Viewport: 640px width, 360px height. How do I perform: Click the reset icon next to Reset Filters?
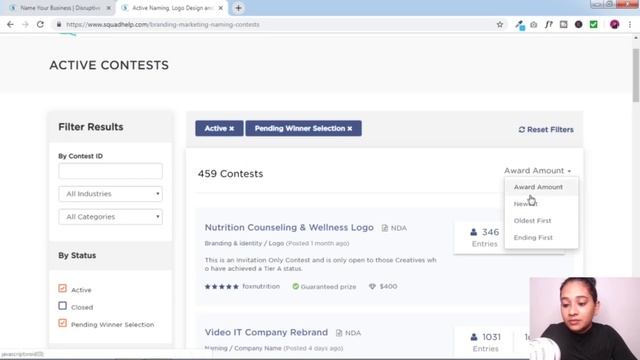tap(521, 130)
